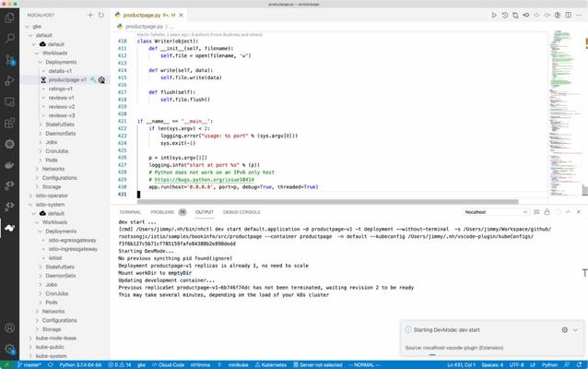Click the feedback icon in status bar
Viewport: 588px width, 369px height.
(567, 365)
